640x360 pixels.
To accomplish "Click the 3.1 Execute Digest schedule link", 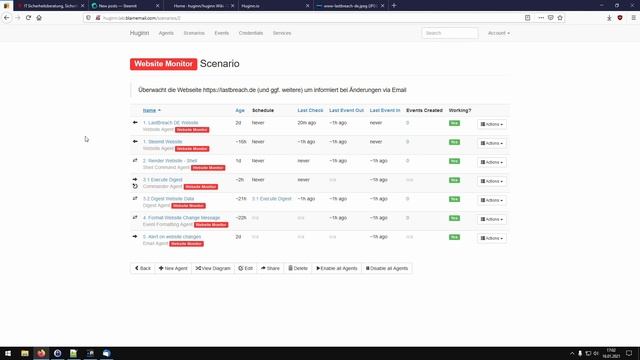I will (271, 199).
